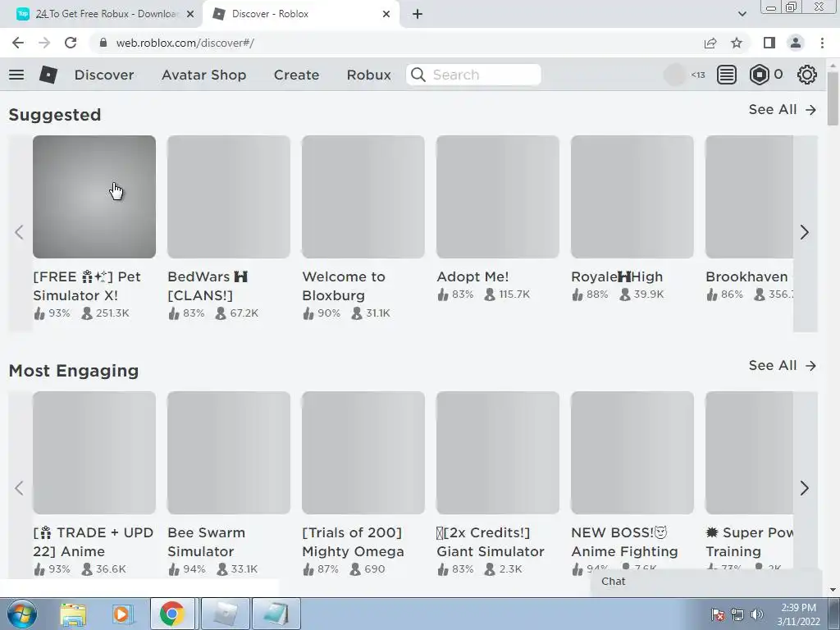This screenshot has height=630, width=840.
Task: Open the Windows Start button
Action: [22, 614]
